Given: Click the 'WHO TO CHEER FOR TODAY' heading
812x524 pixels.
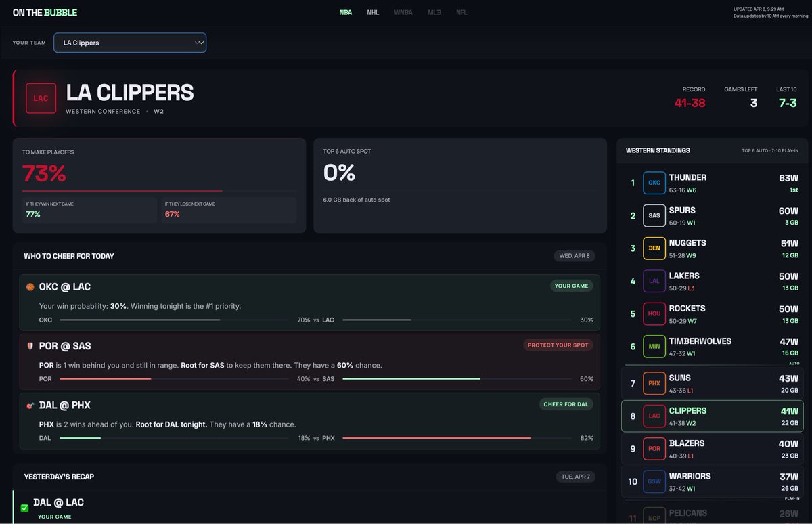Looking at the screenshot, I should (69, 256).
